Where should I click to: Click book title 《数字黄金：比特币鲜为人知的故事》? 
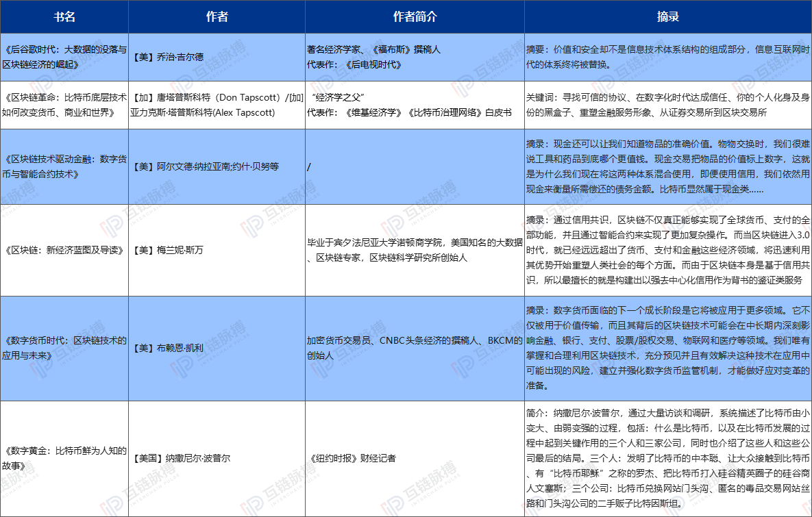[64, 459]
